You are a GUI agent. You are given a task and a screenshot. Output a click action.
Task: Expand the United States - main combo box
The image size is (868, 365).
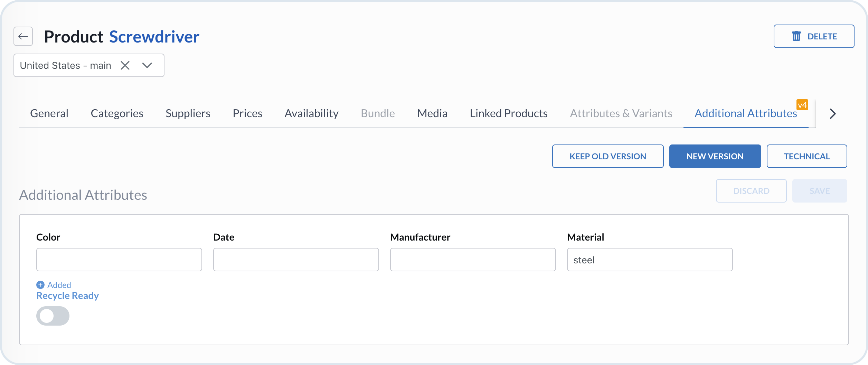click(147, 65)
